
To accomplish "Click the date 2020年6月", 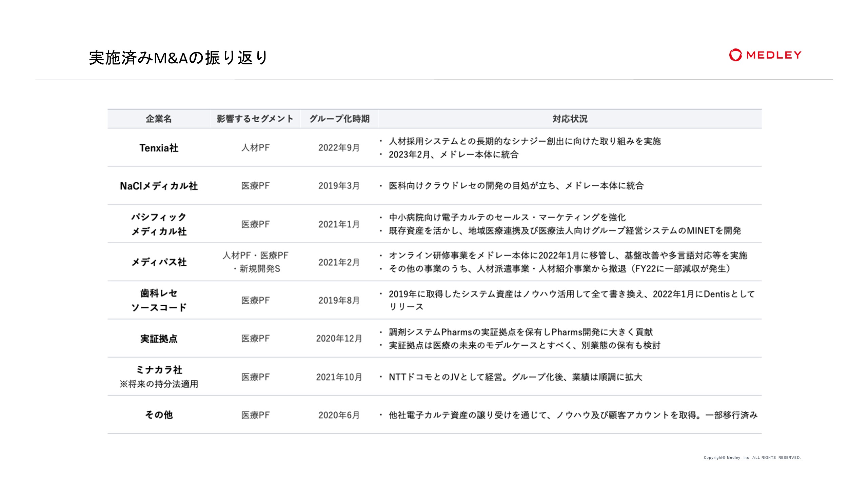I will pos(339,415).
